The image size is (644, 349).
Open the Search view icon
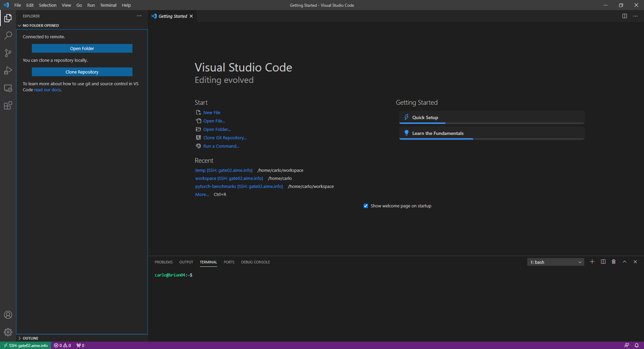8,36
